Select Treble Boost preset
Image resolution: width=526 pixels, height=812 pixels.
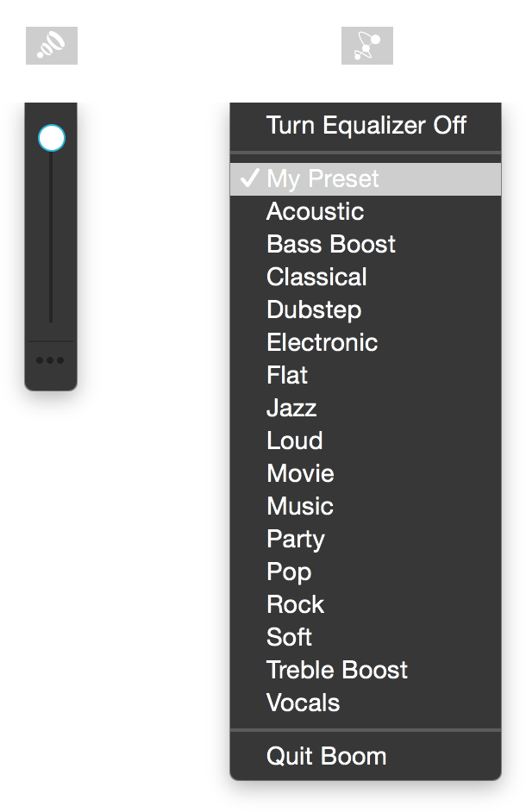tap(366, 670)
